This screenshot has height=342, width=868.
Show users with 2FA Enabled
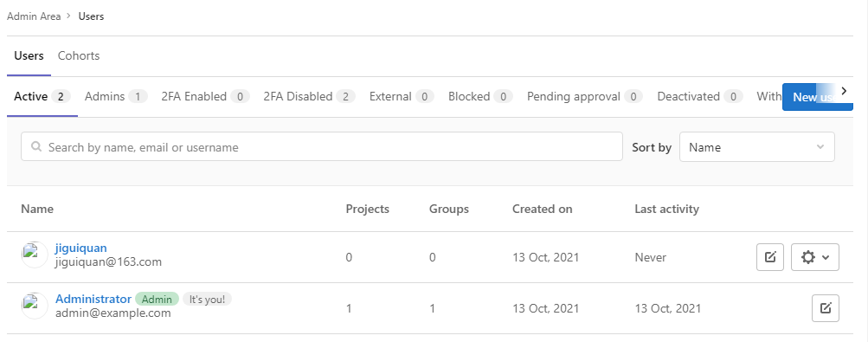coord(205,97)
